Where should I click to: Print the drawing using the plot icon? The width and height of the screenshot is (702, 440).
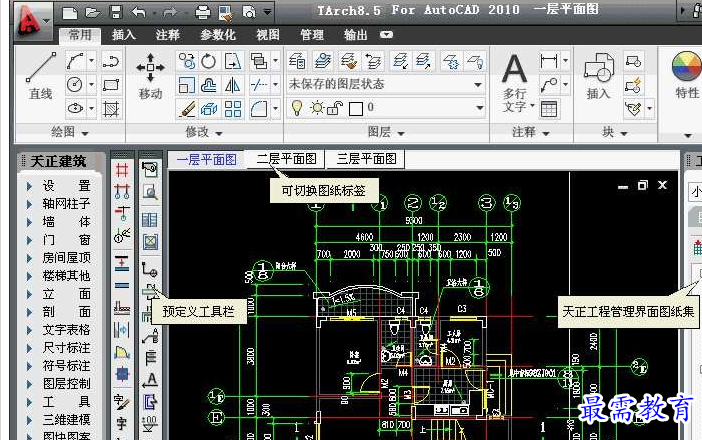202,12
